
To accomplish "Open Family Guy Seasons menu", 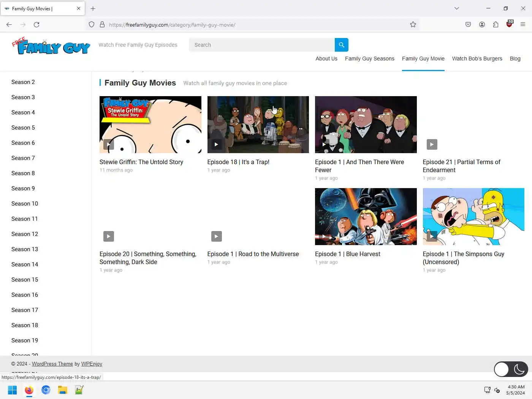I will point(369,59).
